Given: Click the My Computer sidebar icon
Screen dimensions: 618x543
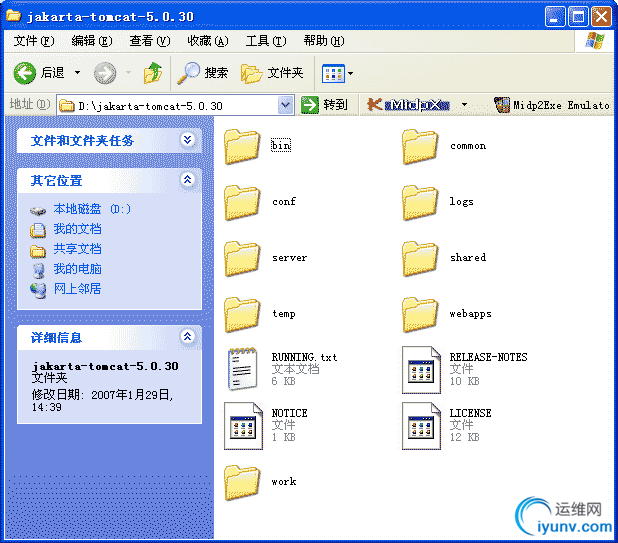Looking at the screenshot, I should 38,270.
